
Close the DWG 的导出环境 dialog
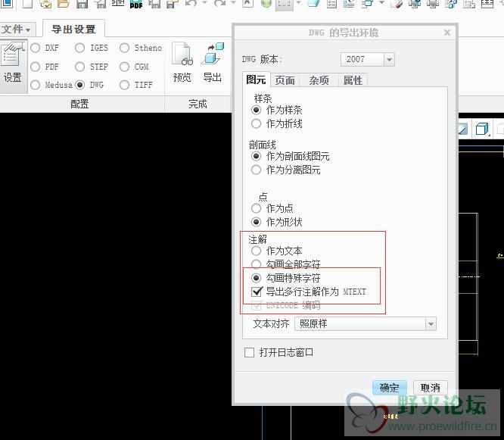pos(446,33)
